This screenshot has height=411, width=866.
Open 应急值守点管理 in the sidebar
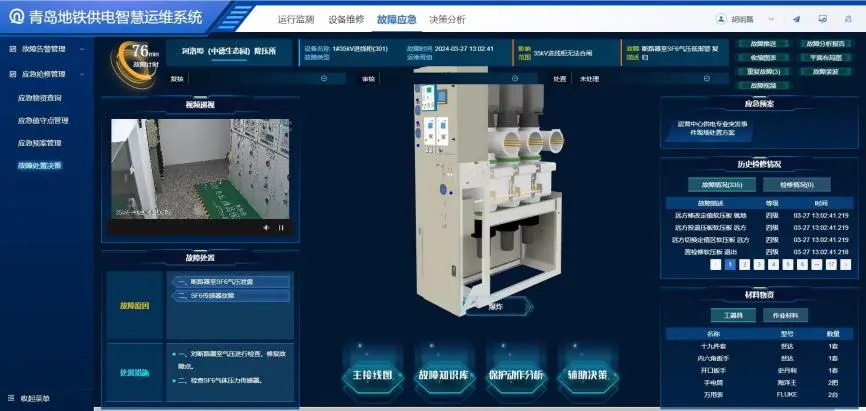coord(43,120)
